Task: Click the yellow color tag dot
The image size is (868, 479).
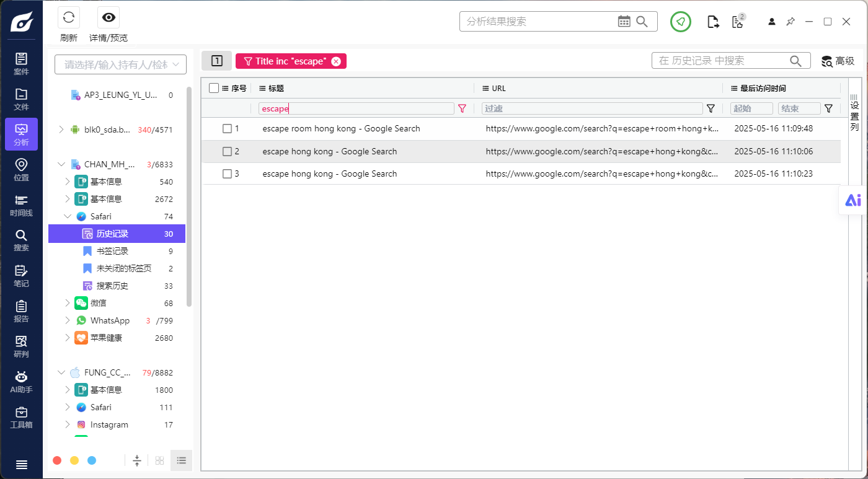Action: pos(74,460)
